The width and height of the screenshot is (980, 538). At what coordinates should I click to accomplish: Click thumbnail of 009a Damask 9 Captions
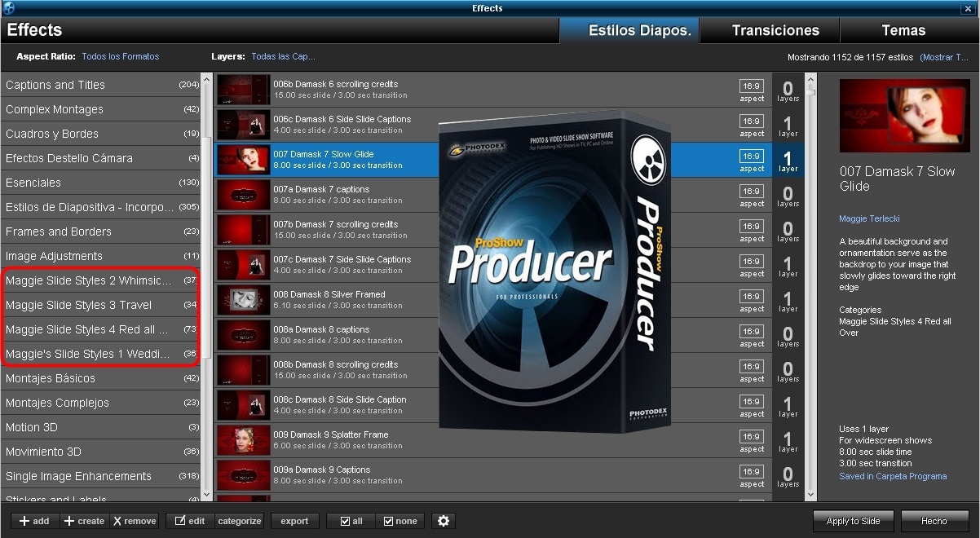click(243, 475)
